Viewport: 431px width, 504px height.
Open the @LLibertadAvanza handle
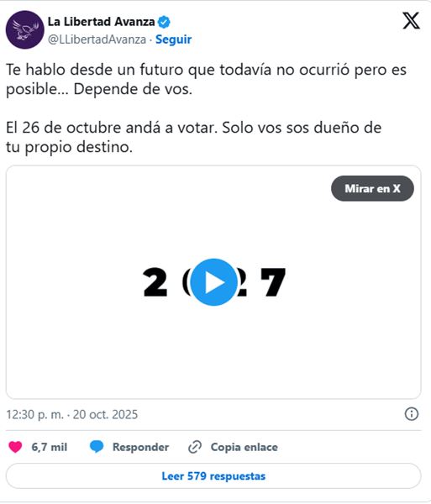[x=97, y=39]
